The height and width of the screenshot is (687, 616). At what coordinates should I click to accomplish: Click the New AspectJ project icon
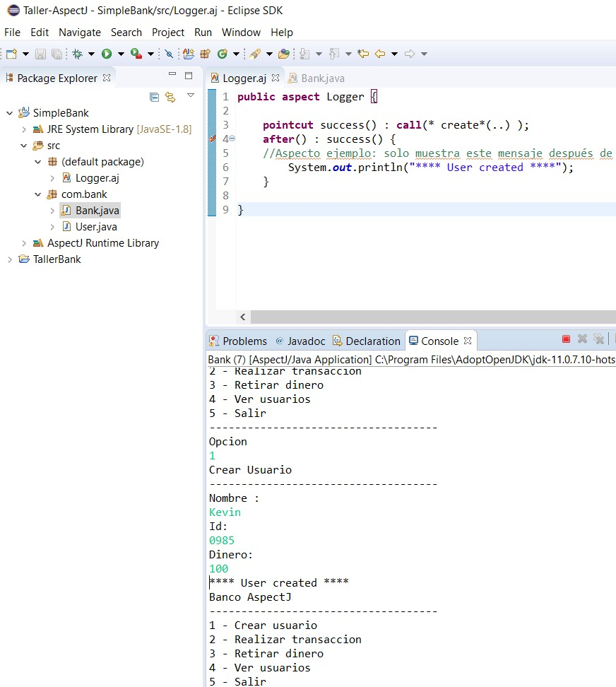pyautogui.click(x=189, y=54)
